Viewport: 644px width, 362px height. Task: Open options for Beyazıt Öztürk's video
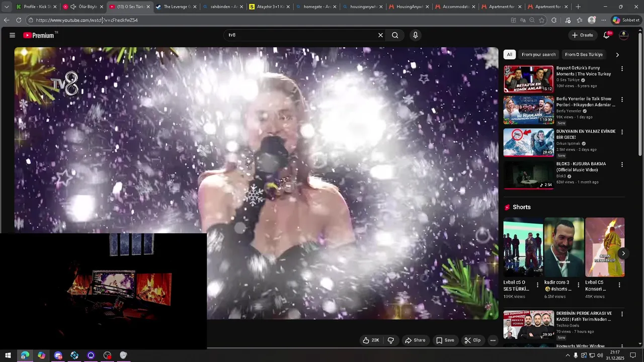coord(622,68)
